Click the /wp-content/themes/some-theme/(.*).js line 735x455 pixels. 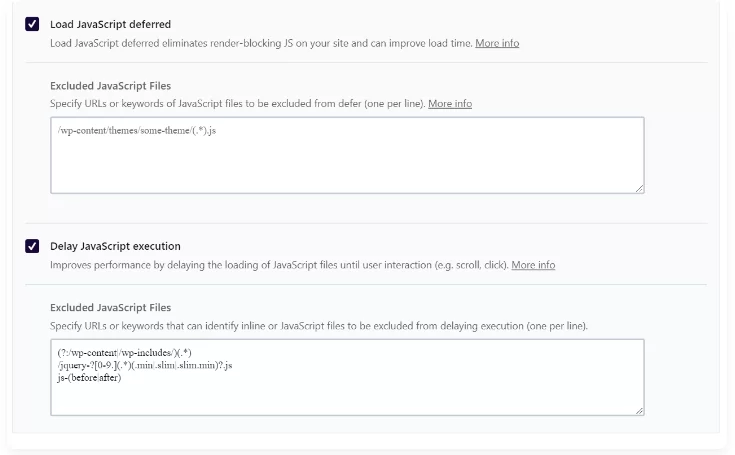[137, 131]
